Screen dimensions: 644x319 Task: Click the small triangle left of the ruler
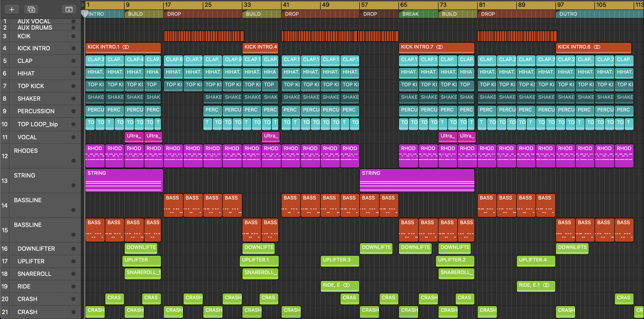[x=83, y=4]
